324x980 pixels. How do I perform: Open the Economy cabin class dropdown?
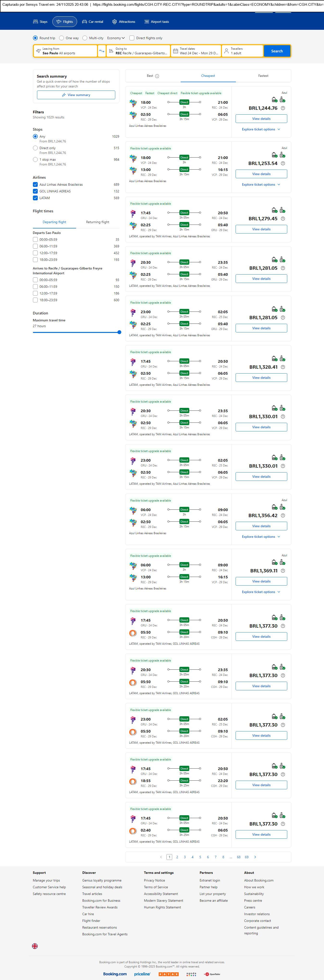116,38
